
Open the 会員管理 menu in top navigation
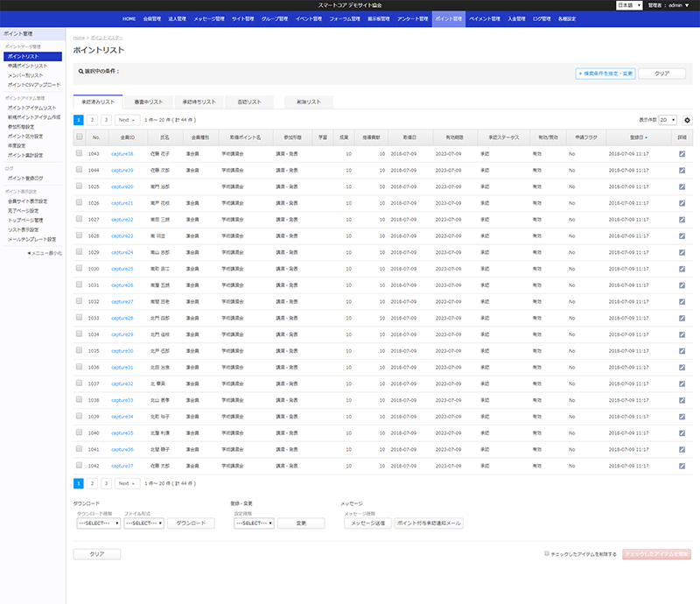click(152, 18)
